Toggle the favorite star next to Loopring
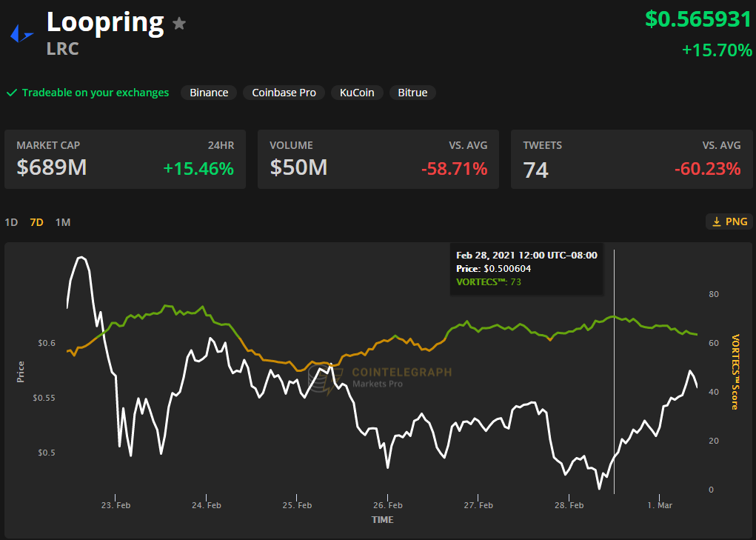The width and height of the screenshot is (756, 540). tap(179, 23)
